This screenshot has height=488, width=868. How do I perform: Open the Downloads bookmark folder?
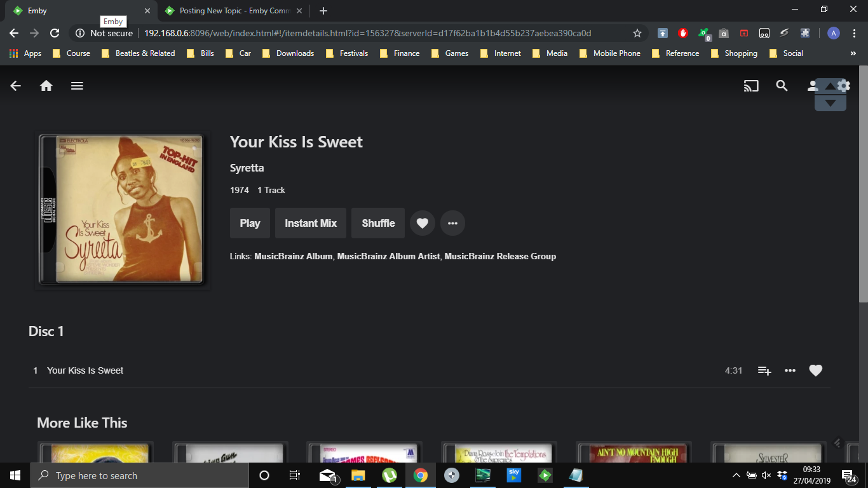[288, 53]
